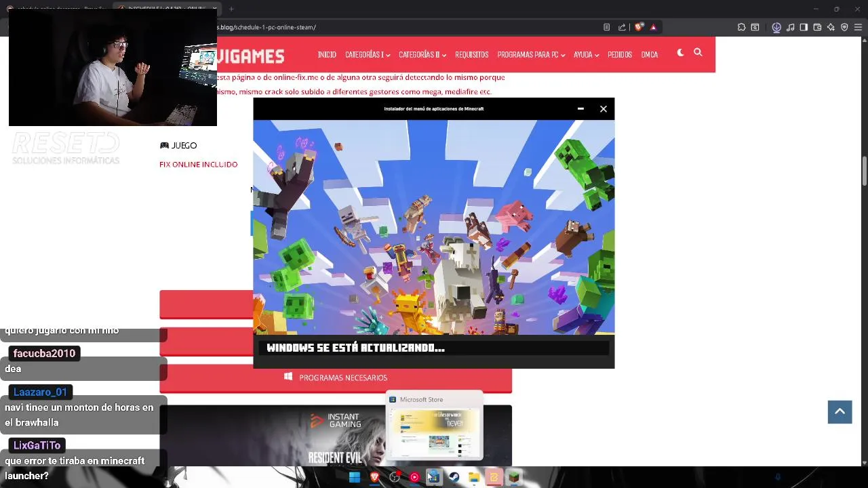Click the site search magnifier icon
This screenshot has width=868, height=488.
(698, 52)
